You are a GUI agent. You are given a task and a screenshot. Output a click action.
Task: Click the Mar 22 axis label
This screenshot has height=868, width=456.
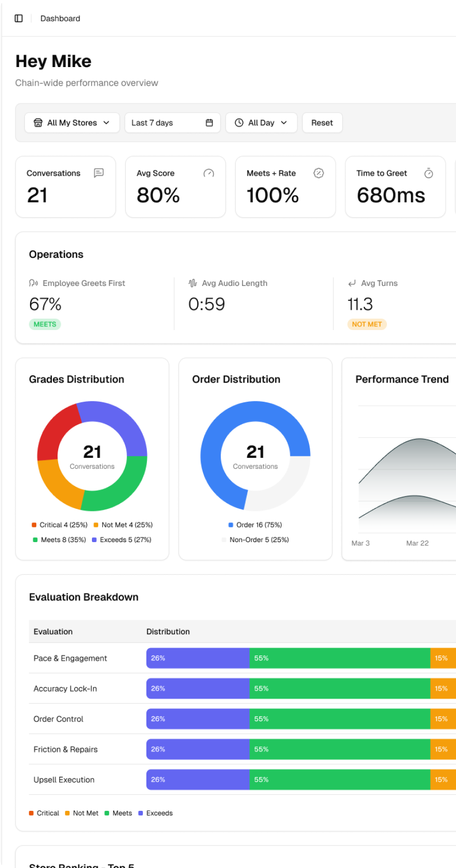point(417,543)
